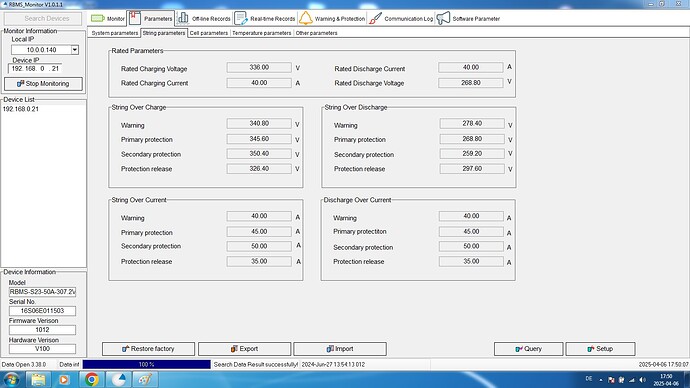Click the taskbar clock showing 17:50

tap(666, 380)
